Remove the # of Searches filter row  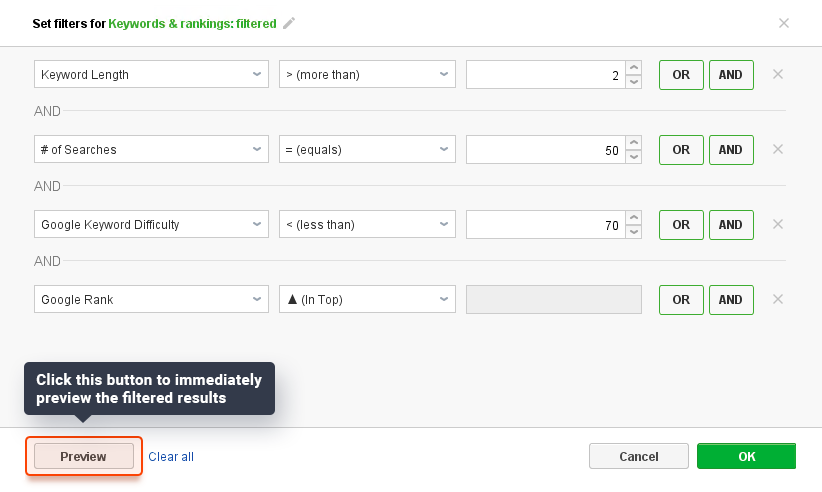(778, 149)
